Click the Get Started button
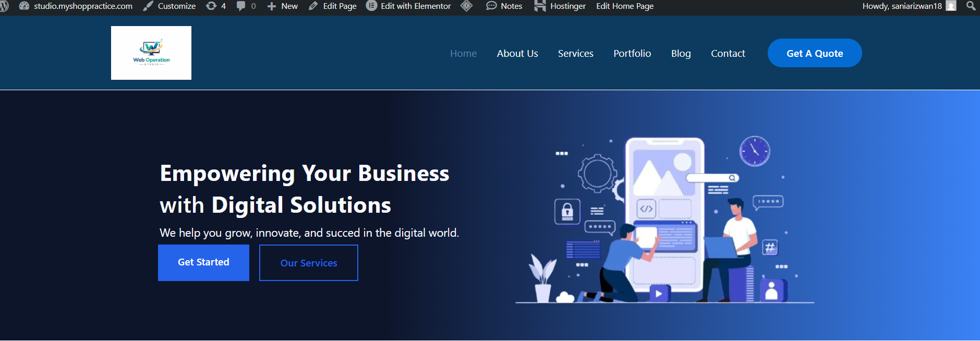The image size is (980, 341). (203, 262)
